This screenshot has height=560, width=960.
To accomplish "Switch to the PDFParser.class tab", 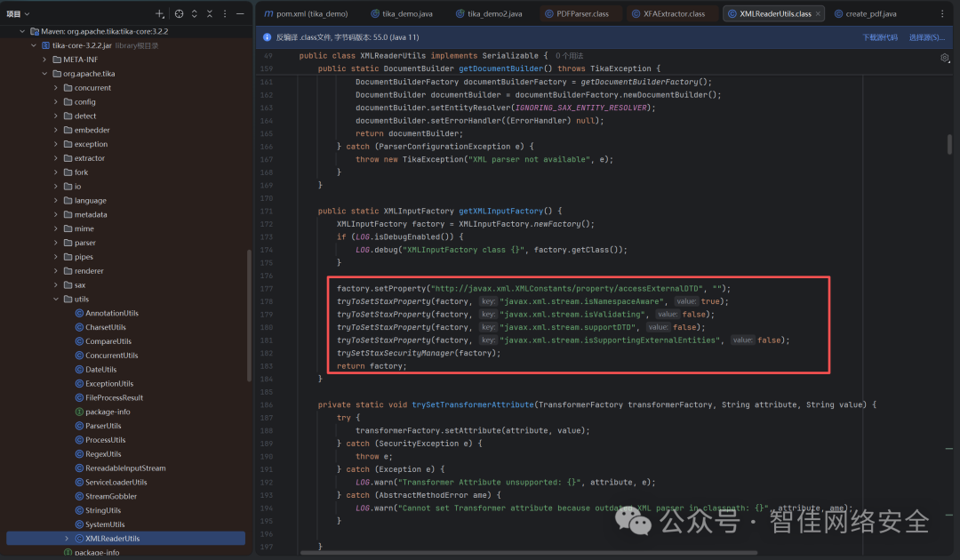I will click(581, 14).
